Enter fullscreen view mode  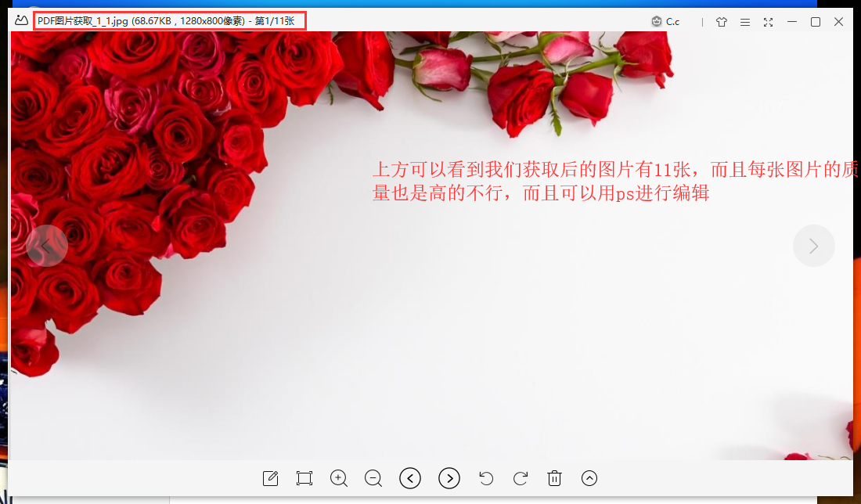click(x=768, y=22)
